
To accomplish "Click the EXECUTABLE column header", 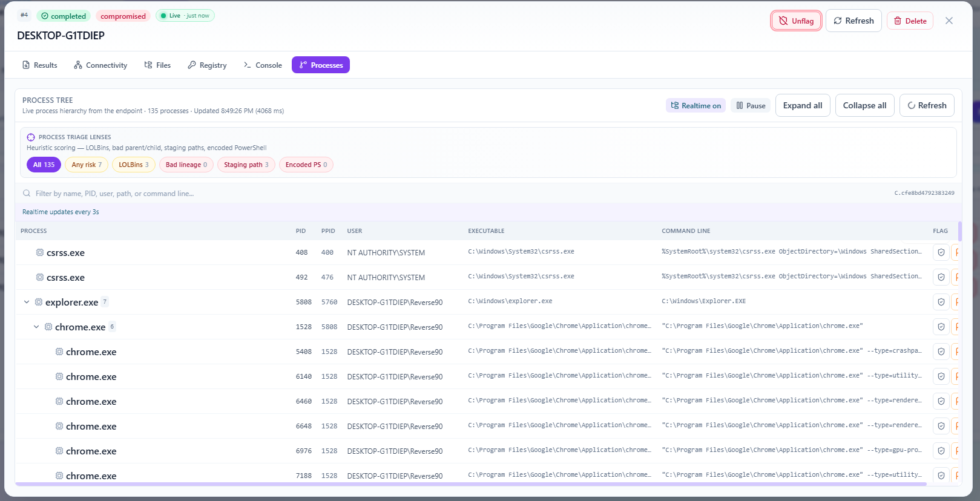I will point(486,231).
